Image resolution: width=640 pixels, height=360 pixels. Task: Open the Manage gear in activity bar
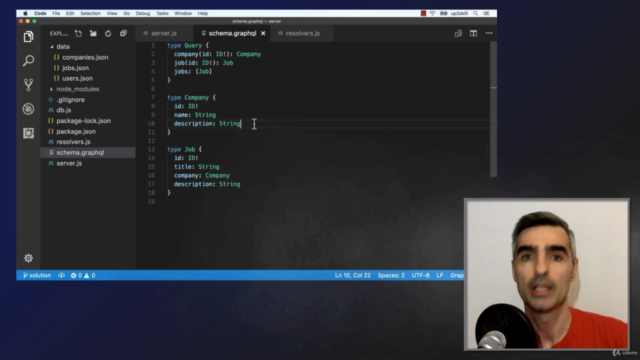point(28,258)
